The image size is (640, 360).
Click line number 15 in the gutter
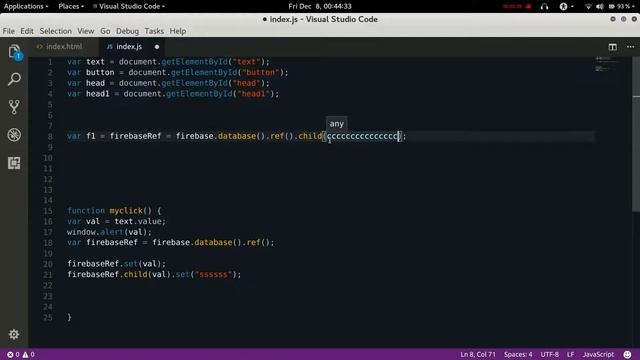click(48, 211)
